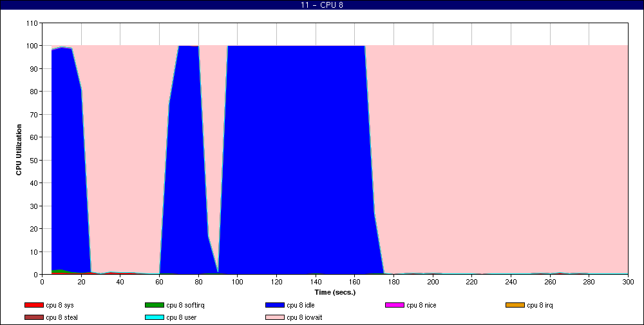644x325 pixels.
Task: Click the red cpu 8 sys legend swatch
Action: coord(33,305)
